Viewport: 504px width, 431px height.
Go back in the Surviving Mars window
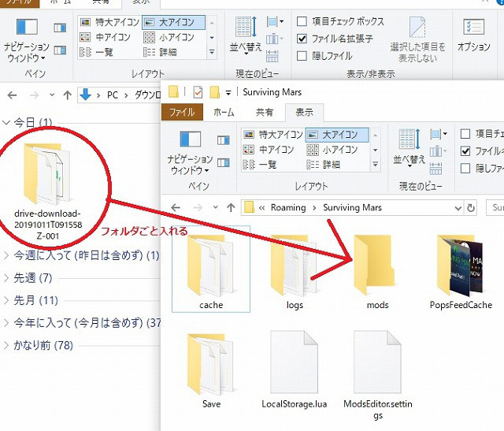click(x=176, y=208)
